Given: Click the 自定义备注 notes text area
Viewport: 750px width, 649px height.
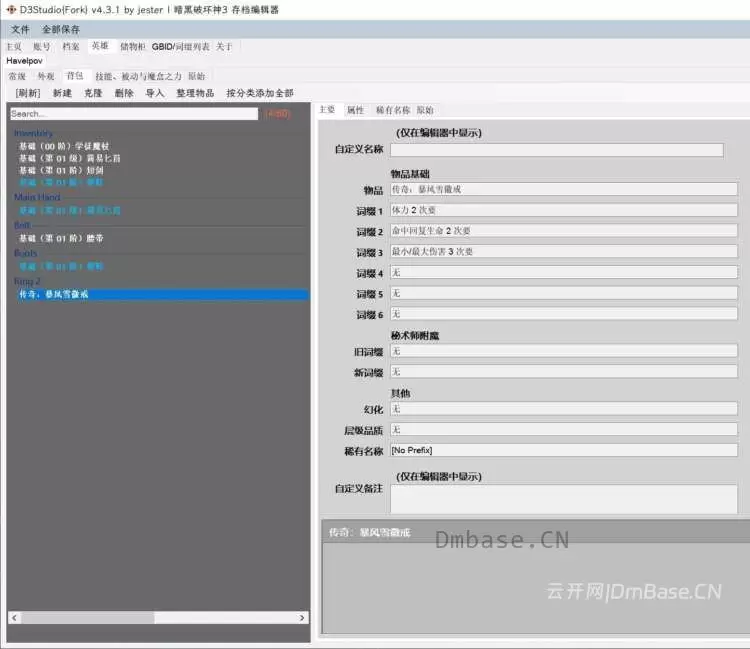Looking at the screenshot, I should tap(564, 500).
